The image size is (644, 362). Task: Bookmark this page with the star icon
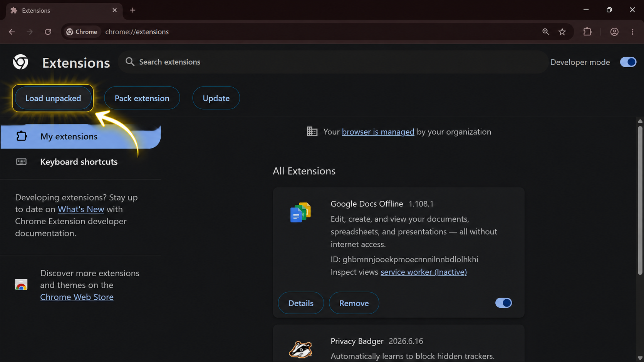(x=562, y=32)
